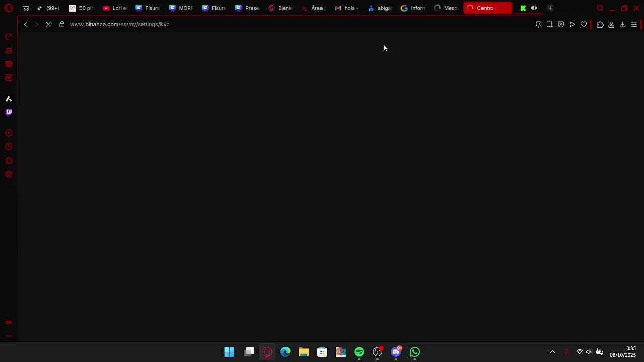Open the Extensions cube icon in sidebar
Screen dimensions: 644x362
point(9,161)
